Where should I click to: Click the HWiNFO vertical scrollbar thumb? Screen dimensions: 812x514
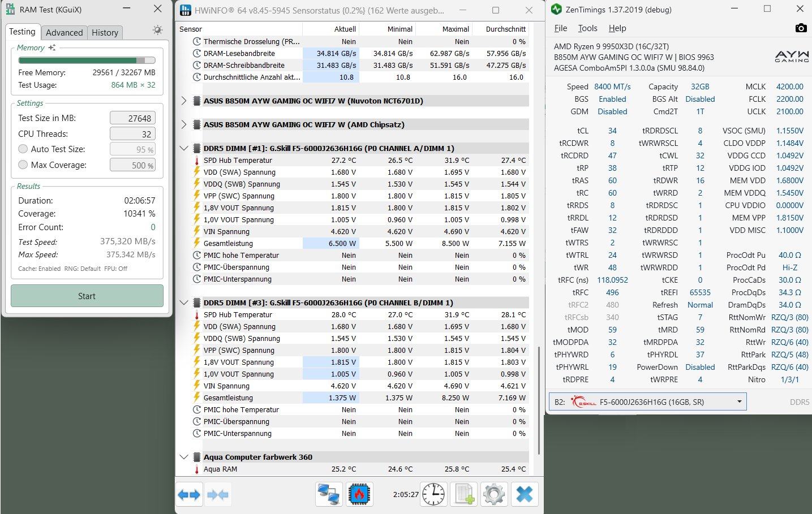(539, 400)
